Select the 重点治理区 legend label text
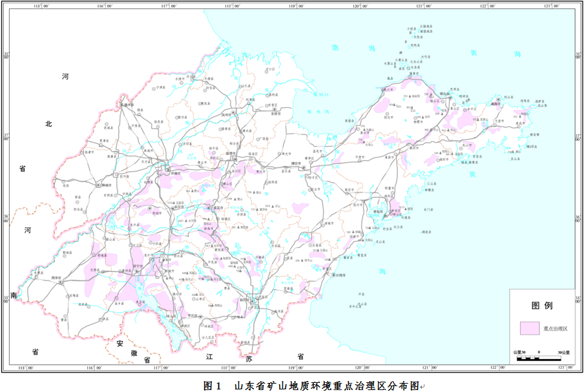The height and width of the screenshot is (392, 584). click(x=554, y=329)
